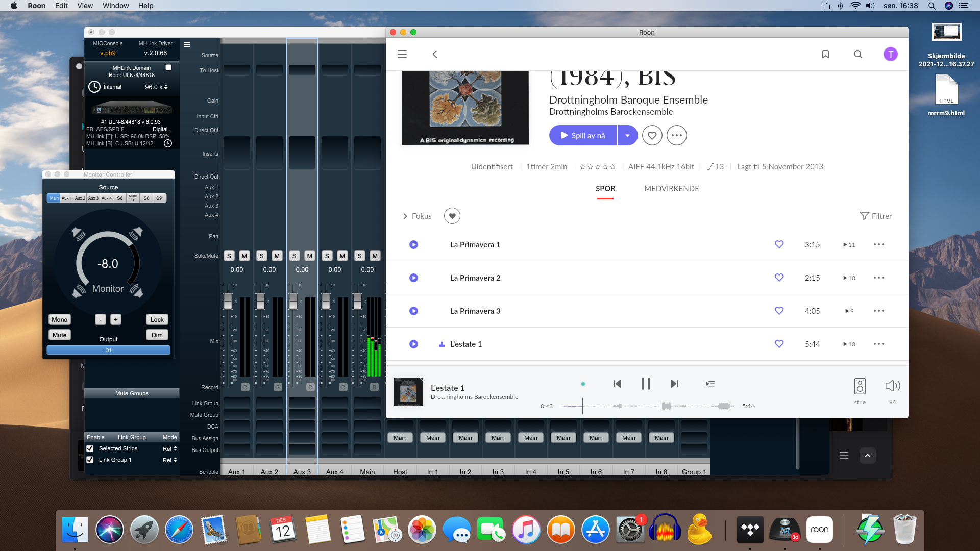Mute the Aux 4 channel

pos(342,256)
